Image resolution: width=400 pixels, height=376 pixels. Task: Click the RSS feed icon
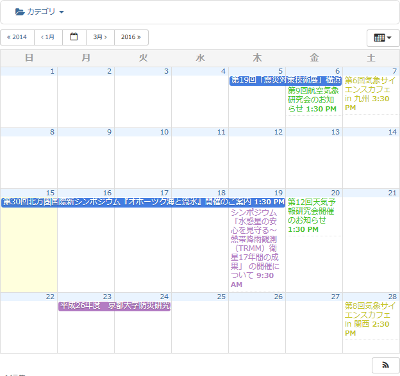pos(385,365)
